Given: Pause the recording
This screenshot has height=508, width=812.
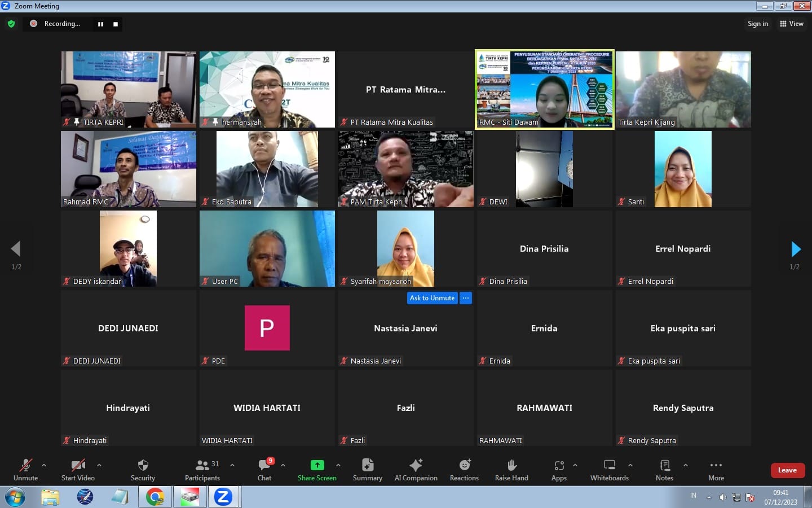Looking at the screenshot, I should [x=100, y=24].
